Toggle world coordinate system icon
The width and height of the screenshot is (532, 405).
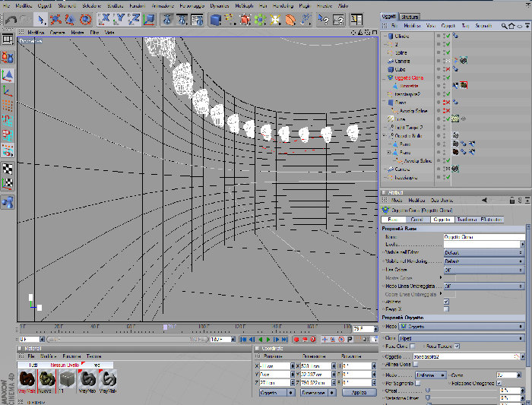[149, 20]
